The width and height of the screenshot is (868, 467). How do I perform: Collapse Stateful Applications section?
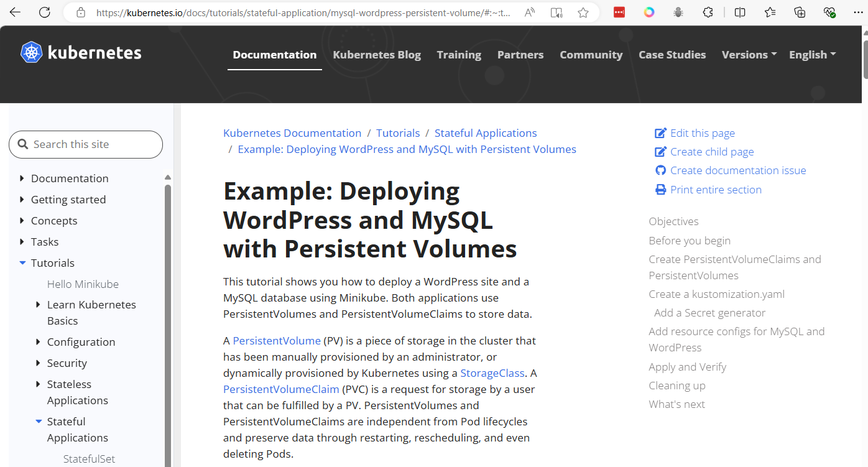coord(39,422)
